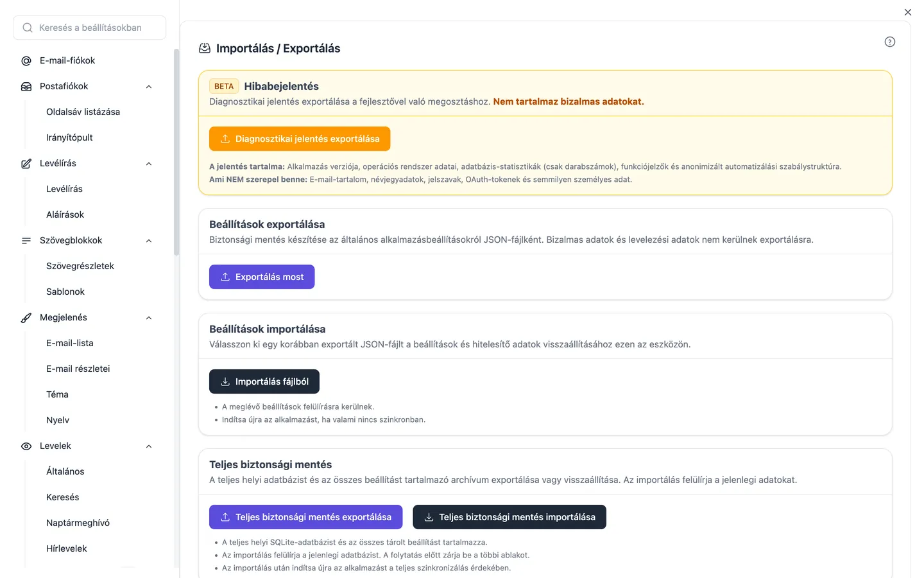Click the BETA badge in Hibabejelentés

(x=224, y=86)
